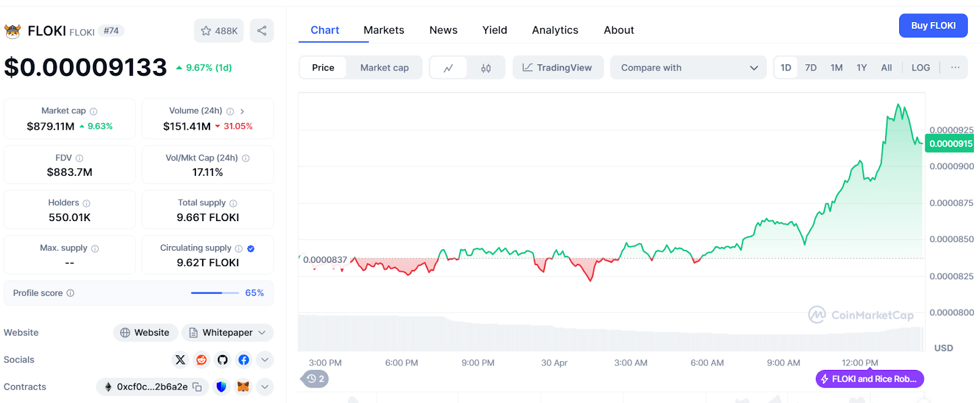This screenshot has height=403, width=980.
Task: Switch to the Markets tab
Action: (x=384, y=30)
